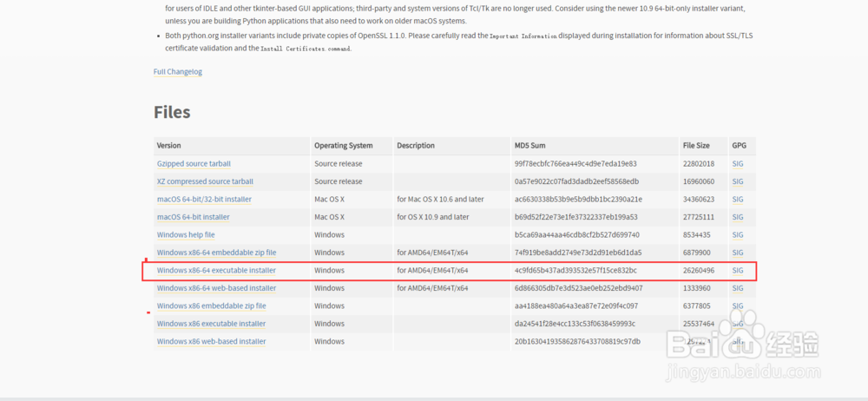Download the XZ compressed source tarball

coord(205,181)
